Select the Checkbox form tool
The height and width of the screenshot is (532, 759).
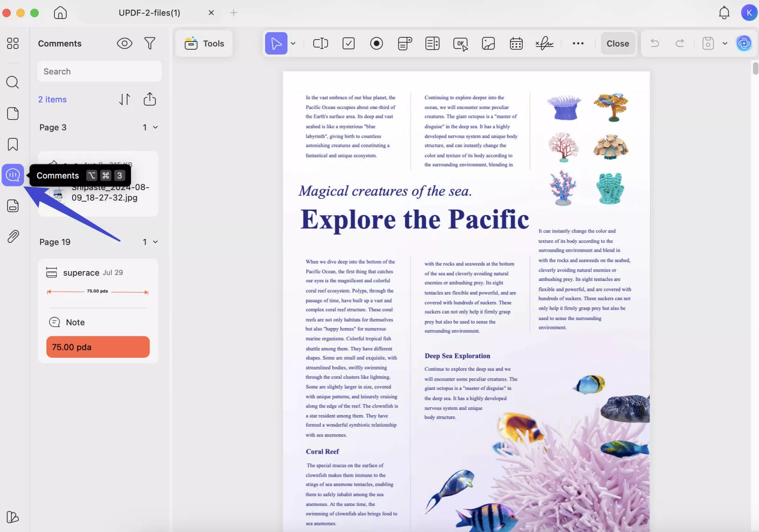pyautogui.click(x=349, y=43)
